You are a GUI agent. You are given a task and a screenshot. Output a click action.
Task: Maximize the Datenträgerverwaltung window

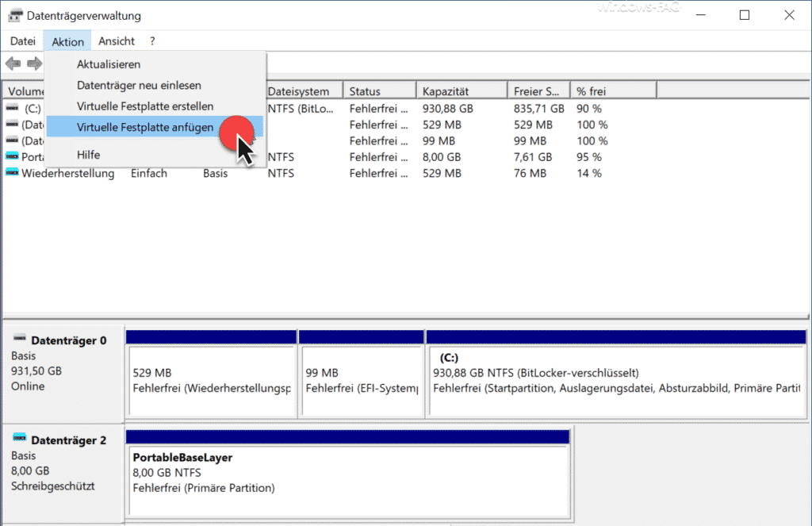(x=744, y=15)
